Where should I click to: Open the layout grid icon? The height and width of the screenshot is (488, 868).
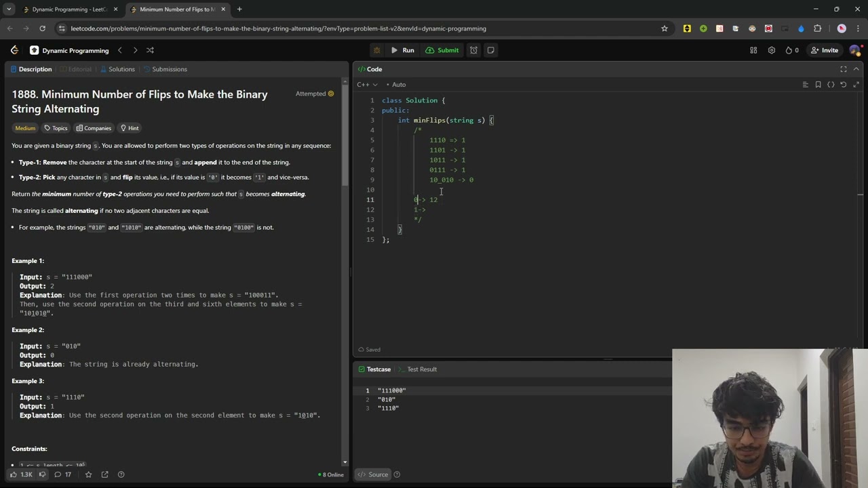753,50
